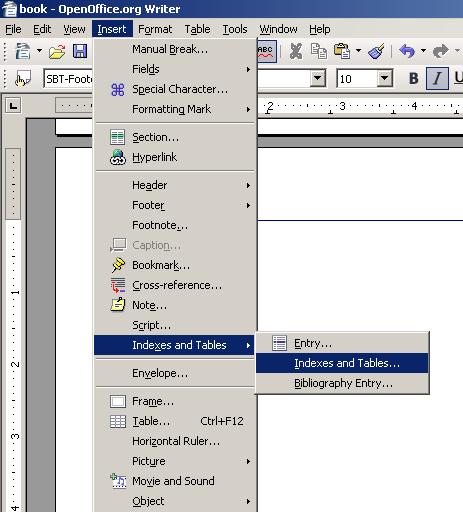Viewport: 463px width, 512px height.
Task: Expand the Header submenu
Action: [x=175, y=185]
